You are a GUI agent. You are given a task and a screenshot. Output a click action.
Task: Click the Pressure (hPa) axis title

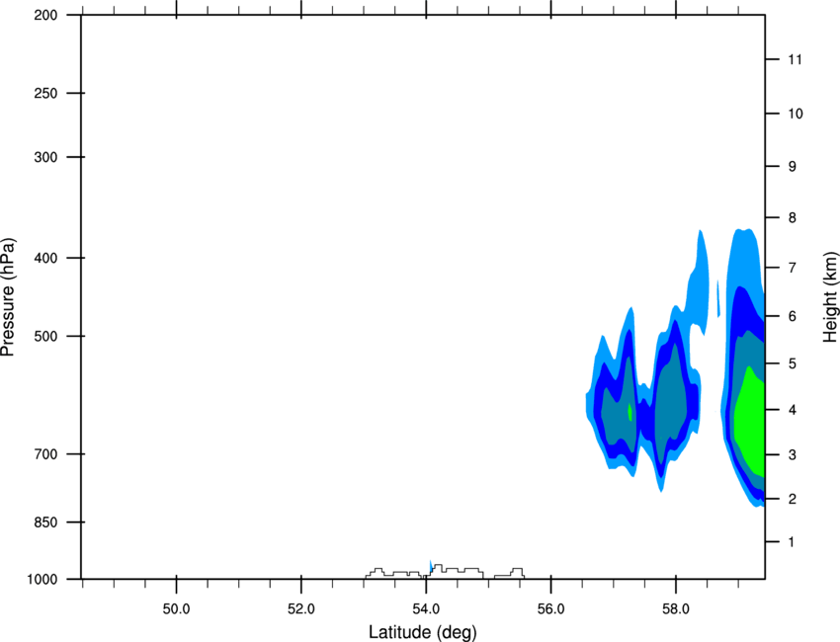pyautogui.click(x=8, y=297)
